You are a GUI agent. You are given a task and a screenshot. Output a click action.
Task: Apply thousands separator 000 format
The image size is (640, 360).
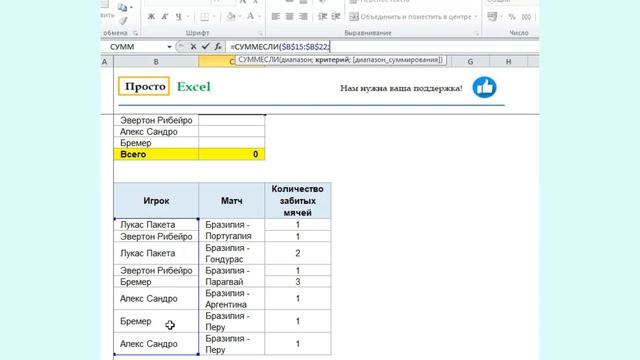pyautogui.click(x=527, y=17)
